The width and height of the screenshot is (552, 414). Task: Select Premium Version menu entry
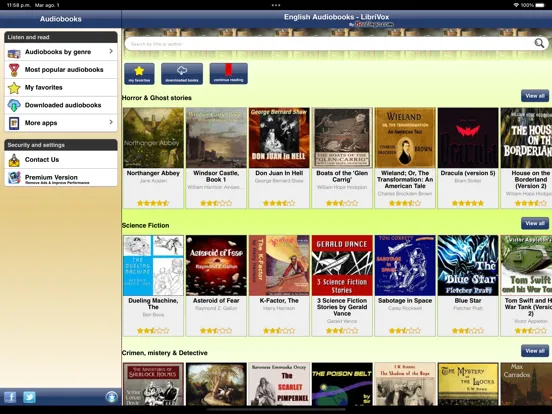pos(61,177)
